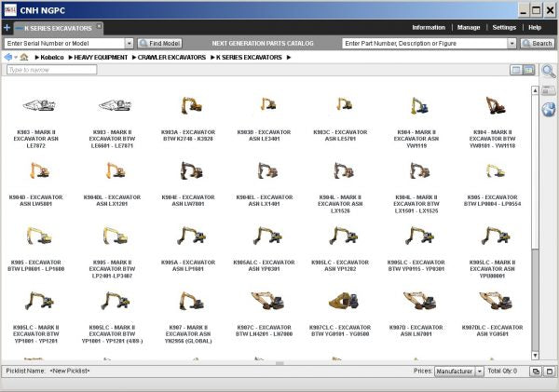Click the magnifier search icon in right sidebar
Screen dimensions: 559x392
click(x=548, y=72)
